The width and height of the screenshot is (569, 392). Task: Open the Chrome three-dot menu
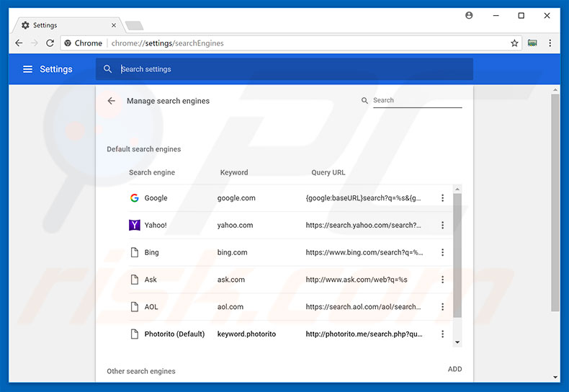coord(551,43)
